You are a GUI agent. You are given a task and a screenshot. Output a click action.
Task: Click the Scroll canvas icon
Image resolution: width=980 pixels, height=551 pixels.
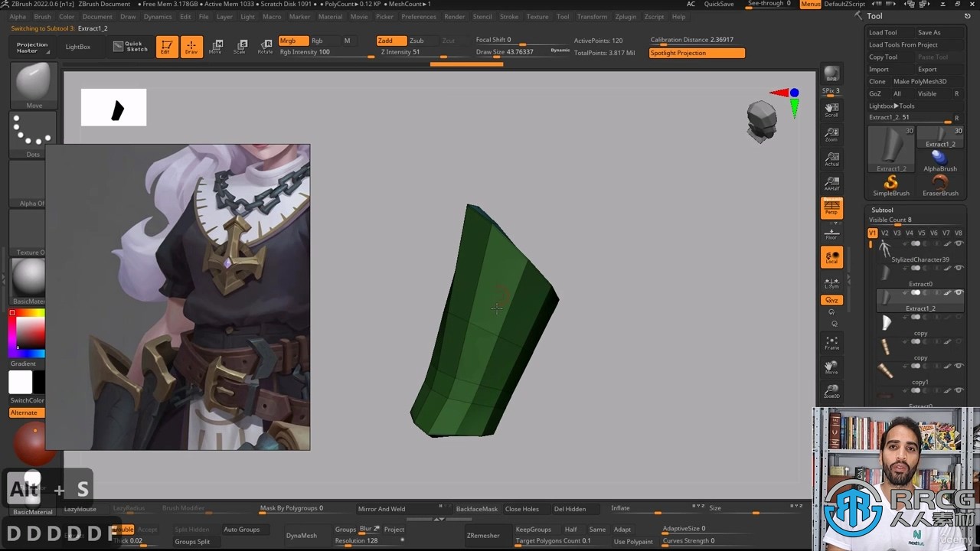pos(831,110)
